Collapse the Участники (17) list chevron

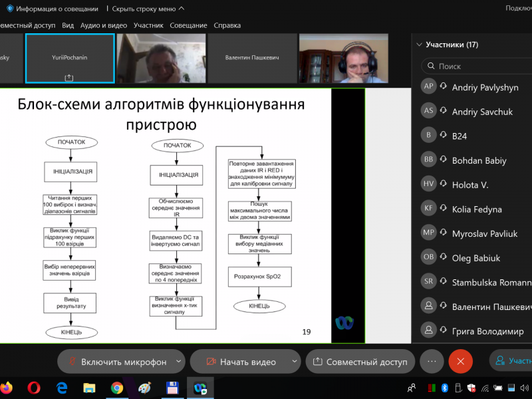(x=419, y=45)
